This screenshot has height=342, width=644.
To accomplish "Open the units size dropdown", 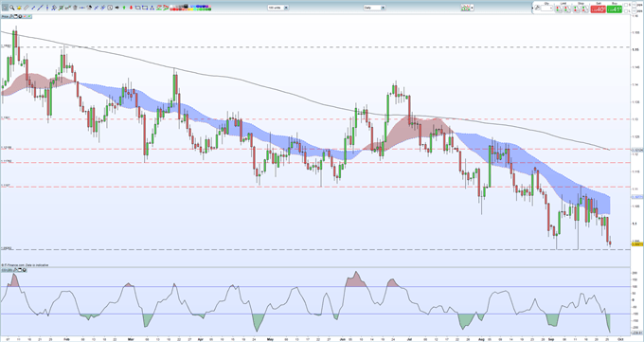I will click(x=286, y=8).
